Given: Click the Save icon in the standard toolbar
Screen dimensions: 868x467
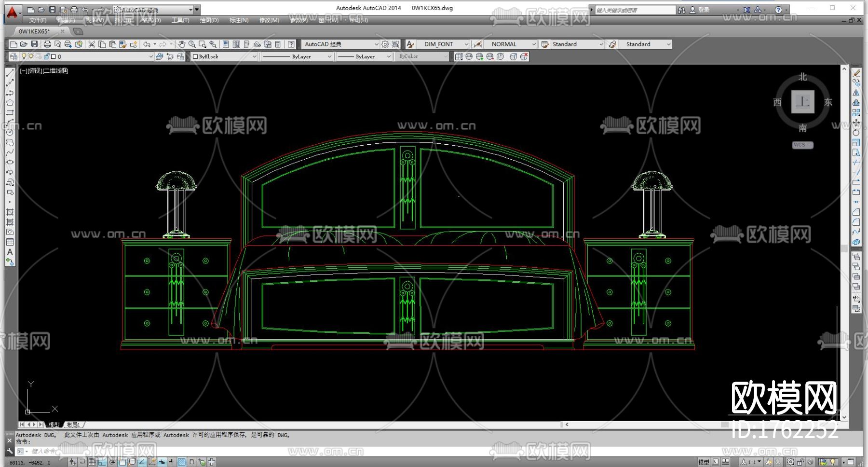Looking at the screenshot, I should point(34,44).
